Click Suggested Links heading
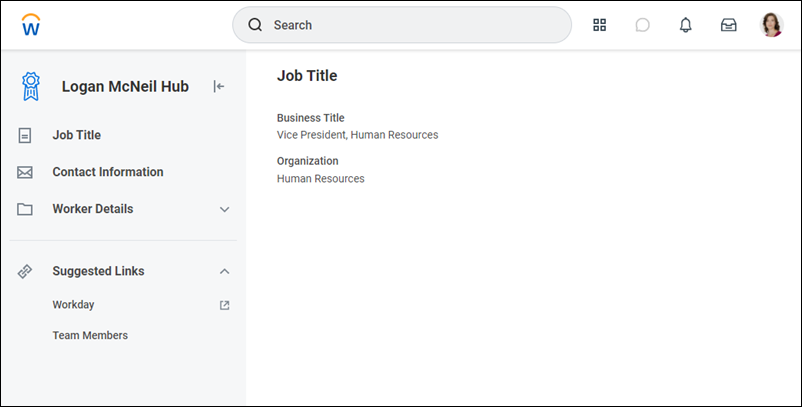 point(98,271)
